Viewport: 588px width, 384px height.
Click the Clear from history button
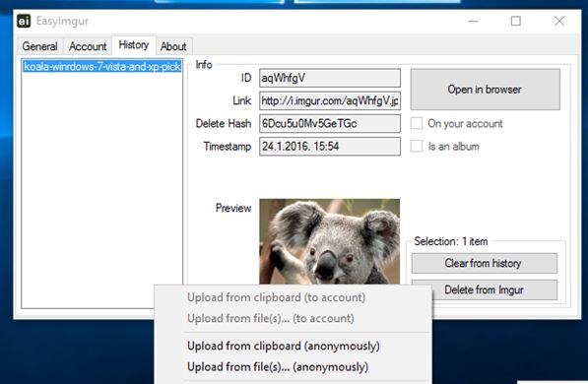coord(485,263)
